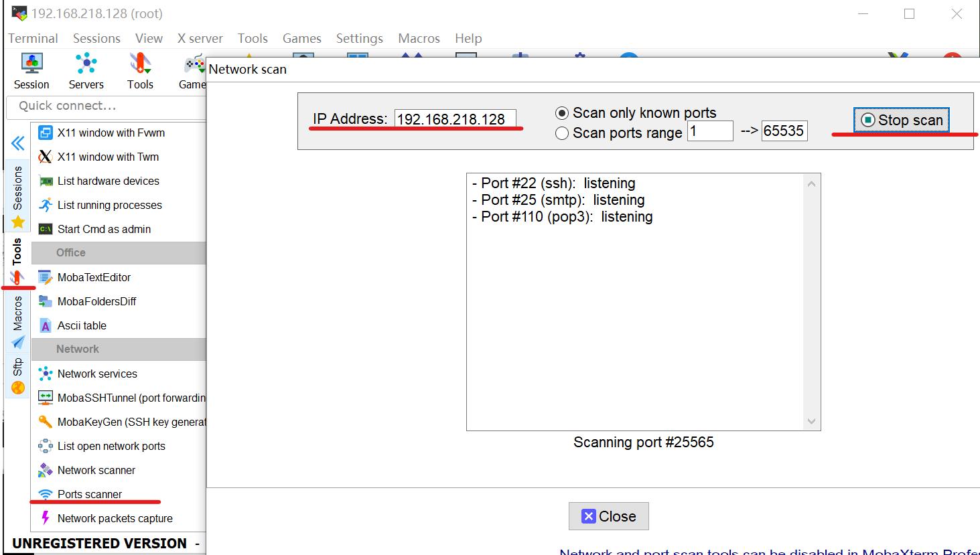Click Network and port scan tools link
This screenshot has height=555, width=980.
pos(770,552)
